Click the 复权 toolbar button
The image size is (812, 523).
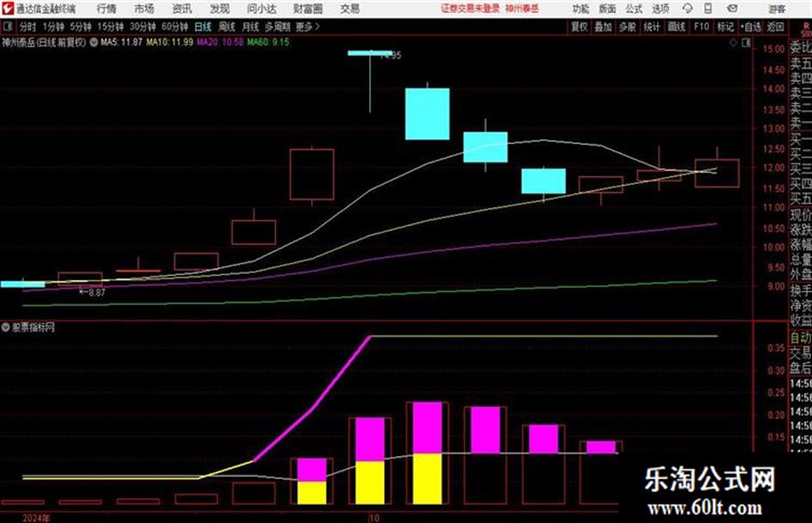coord(579,27)
